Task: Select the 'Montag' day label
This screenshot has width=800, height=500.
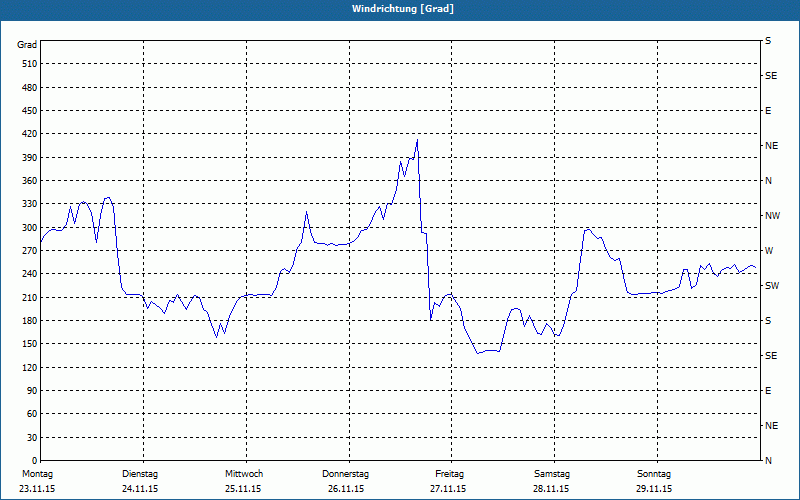Action: 37,474
